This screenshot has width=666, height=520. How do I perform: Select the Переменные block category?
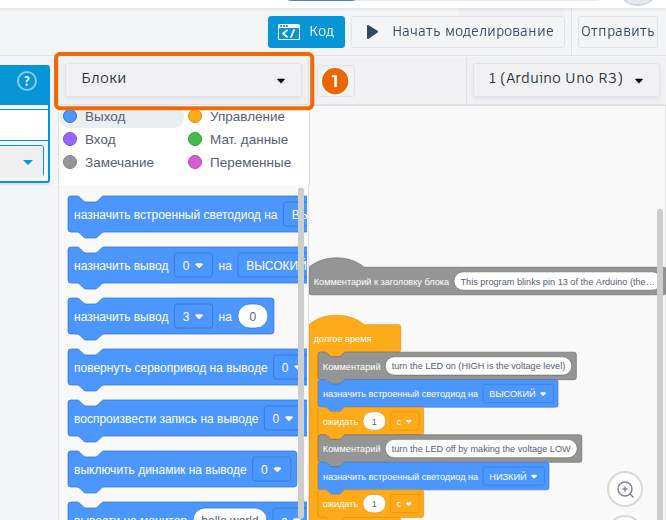pyautogui.click(x=240, y=162)
